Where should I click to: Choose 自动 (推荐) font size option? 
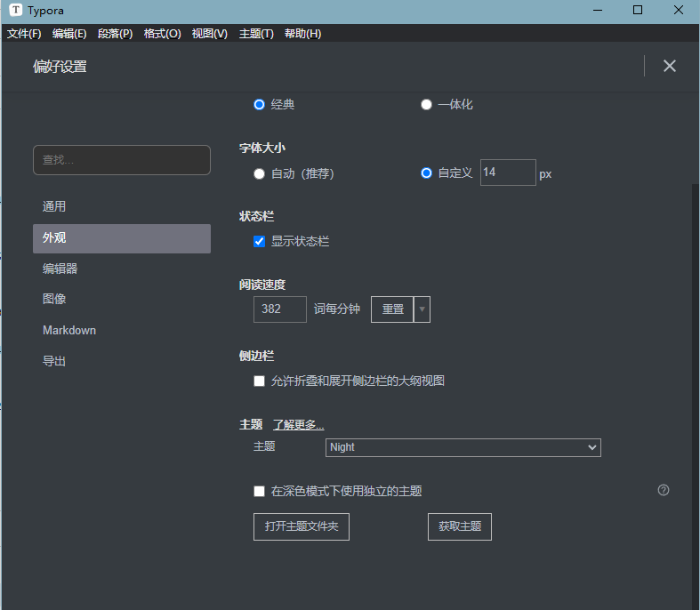pos(259,173)
